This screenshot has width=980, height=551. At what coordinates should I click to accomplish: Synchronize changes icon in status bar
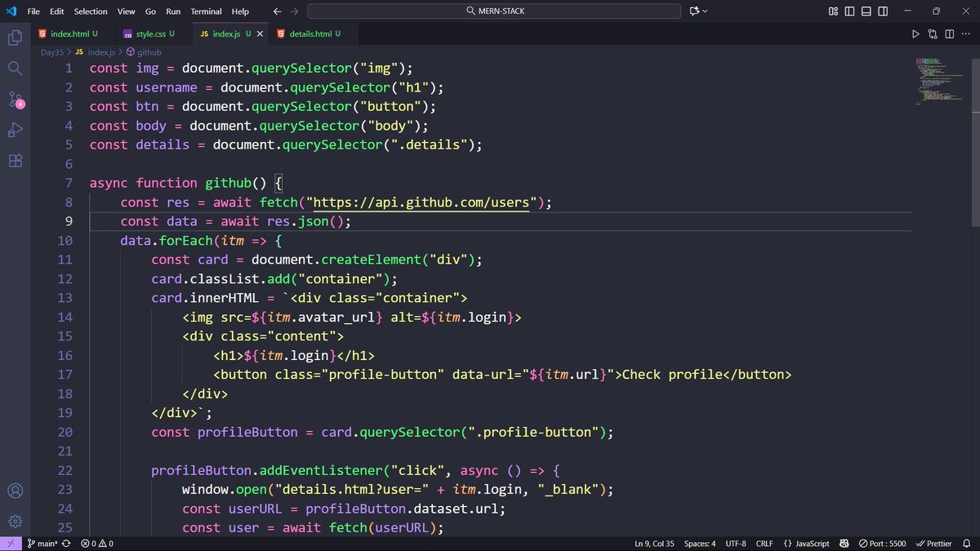pyautogui.click(x=66, y=544)
